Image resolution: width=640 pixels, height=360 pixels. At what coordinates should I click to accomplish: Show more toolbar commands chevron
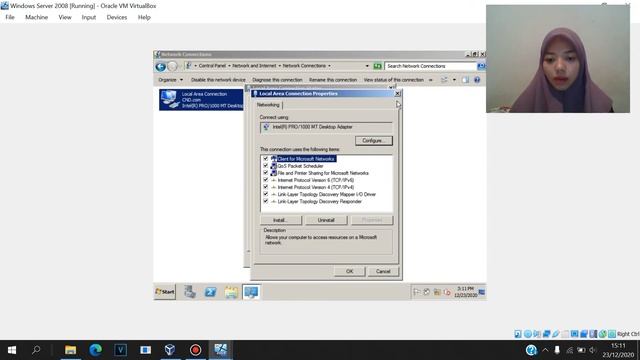click(x=431, y=80)
